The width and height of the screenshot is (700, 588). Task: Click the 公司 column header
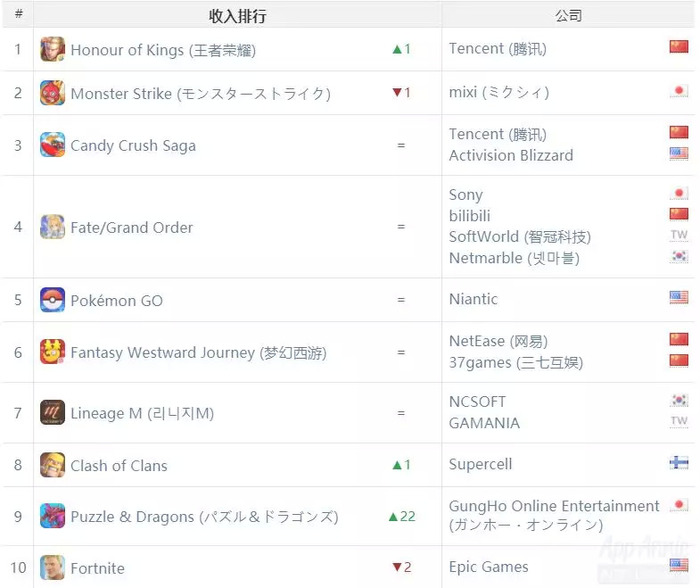[568, 16]
